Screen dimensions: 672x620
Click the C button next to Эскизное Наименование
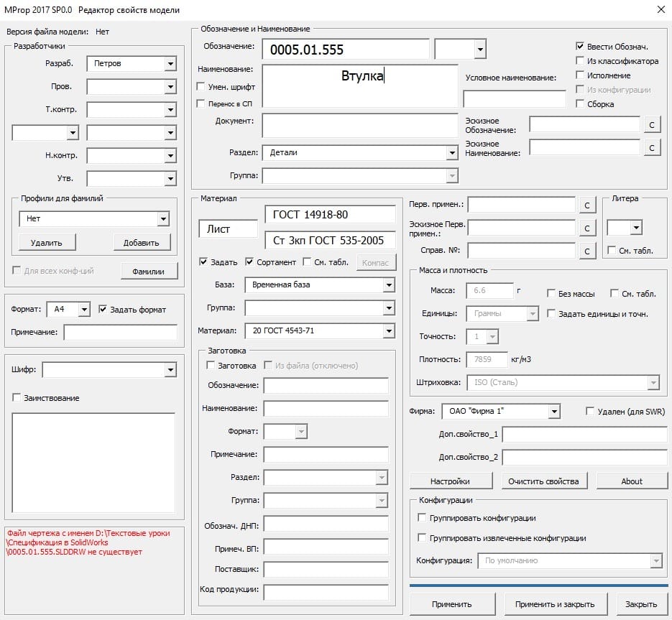click(x=652, y=148)
